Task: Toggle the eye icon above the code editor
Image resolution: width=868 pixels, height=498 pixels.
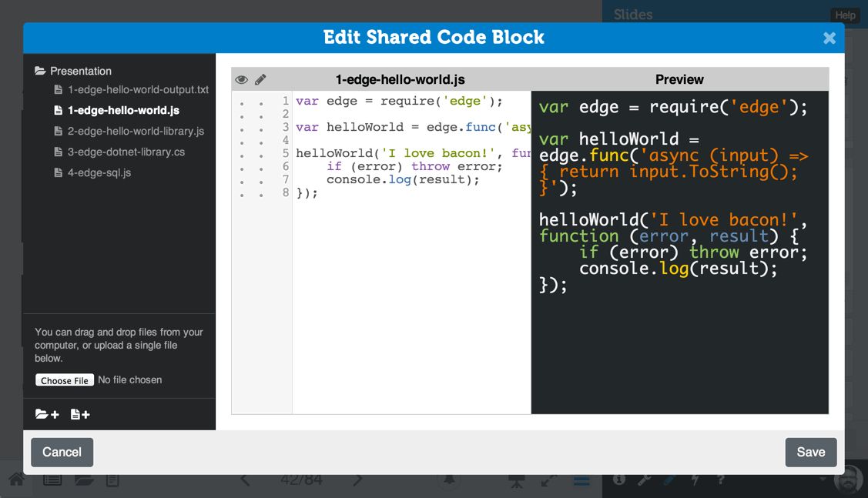Action: (241, 79)
